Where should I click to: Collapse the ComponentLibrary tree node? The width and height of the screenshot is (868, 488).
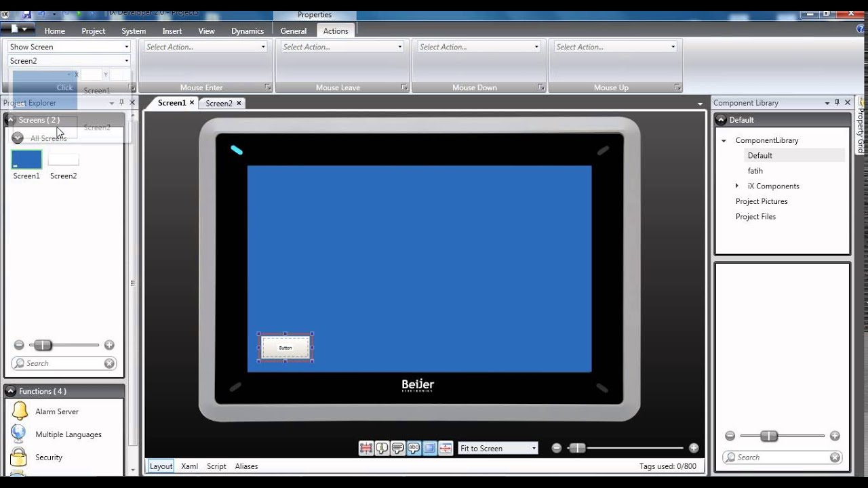coord(724,140)
